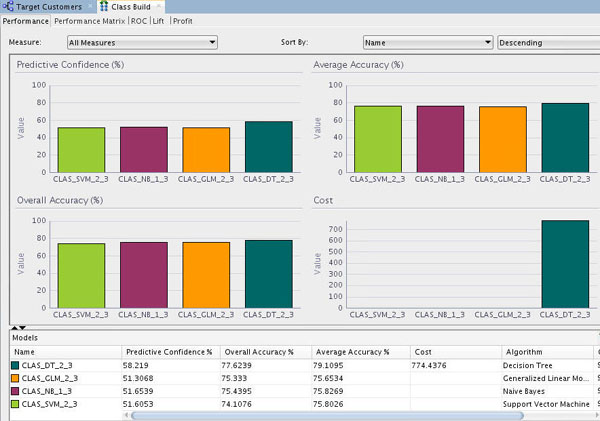
Task: Click the orange CLAS_GLM_2_3 color swatch
Action: [17, 378]
